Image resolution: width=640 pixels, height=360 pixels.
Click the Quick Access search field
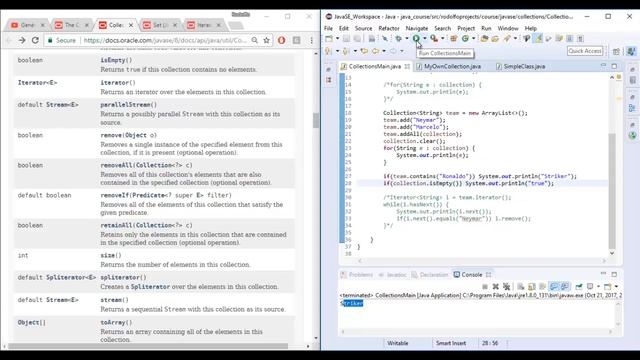pyautogui.click(x=585, y=51)
